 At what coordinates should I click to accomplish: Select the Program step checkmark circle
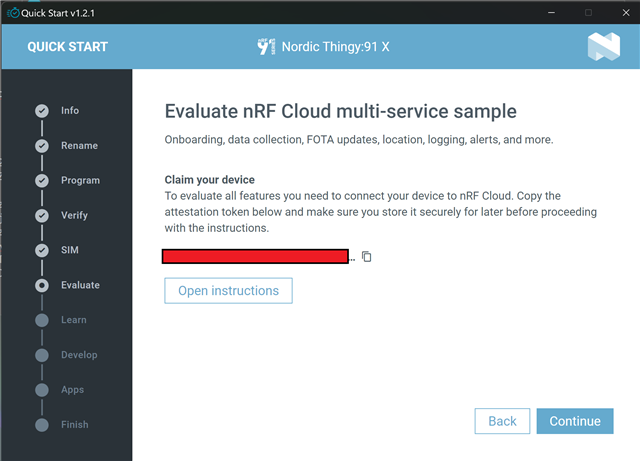pyautogui.click(x=42, y=180)
